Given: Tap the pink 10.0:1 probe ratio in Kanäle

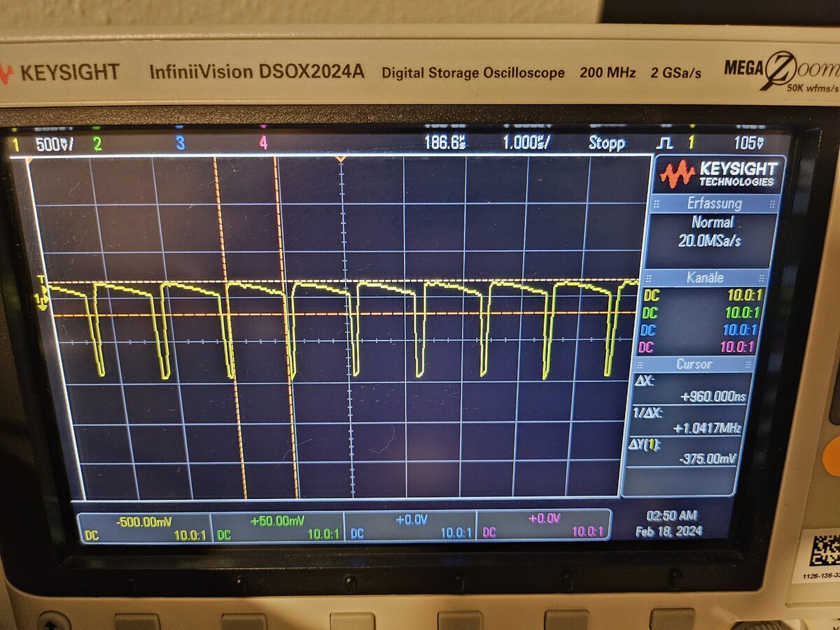Looking at the screenshot, I should (737, 346).
